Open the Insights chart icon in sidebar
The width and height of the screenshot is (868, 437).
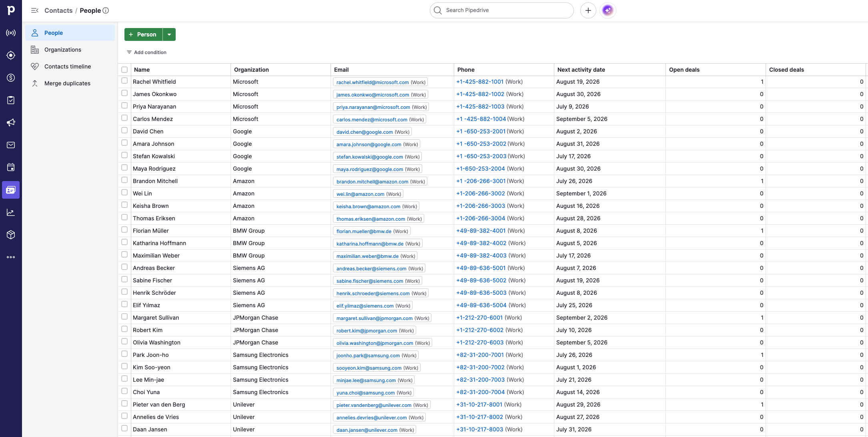click(11, 212)
